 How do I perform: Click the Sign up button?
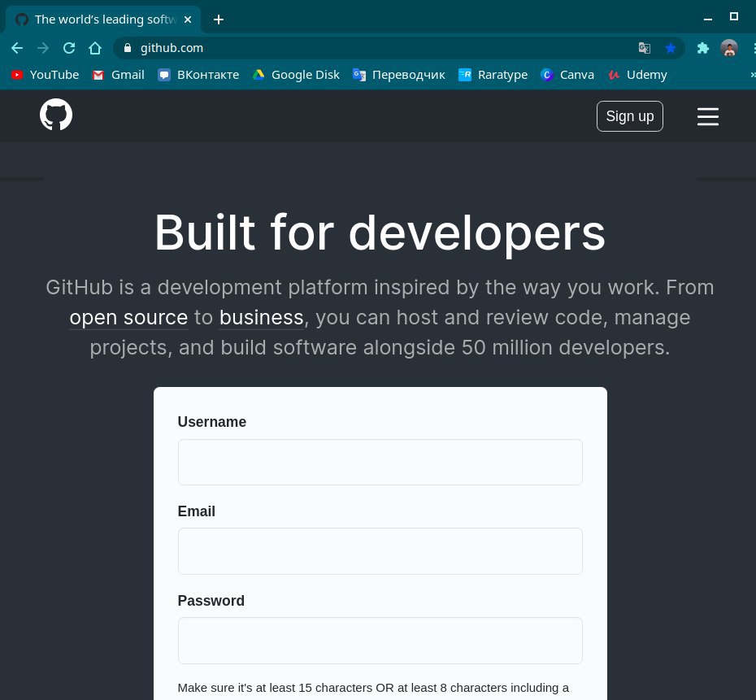tap(630, 116)
